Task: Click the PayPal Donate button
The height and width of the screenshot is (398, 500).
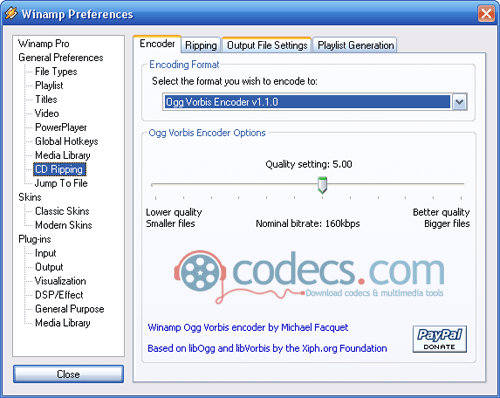Action: click(439, 339)
